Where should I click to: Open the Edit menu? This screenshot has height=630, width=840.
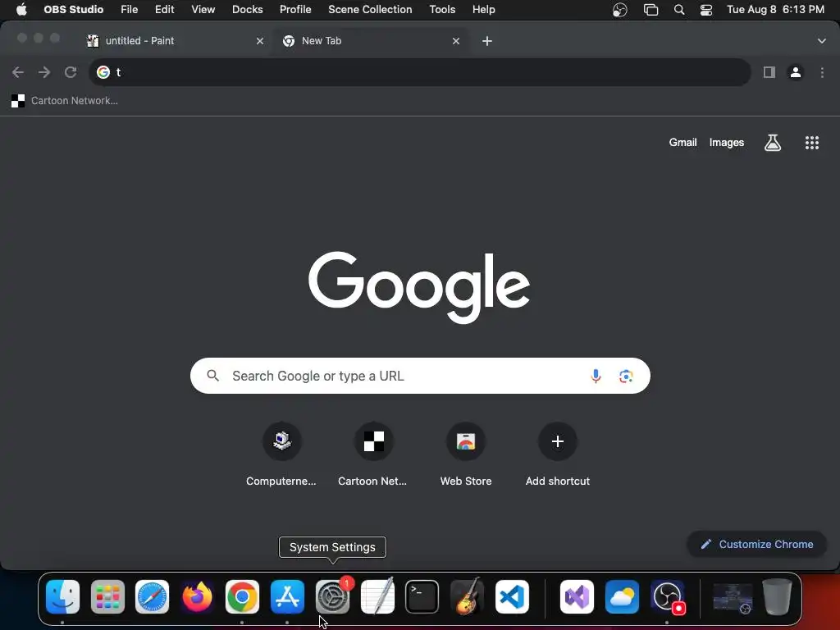[164, 10]
